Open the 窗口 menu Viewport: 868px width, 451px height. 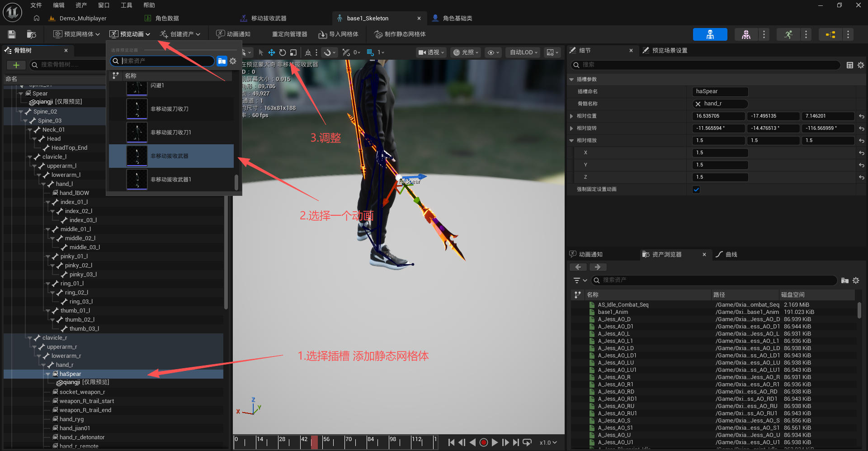coord(104,5)
